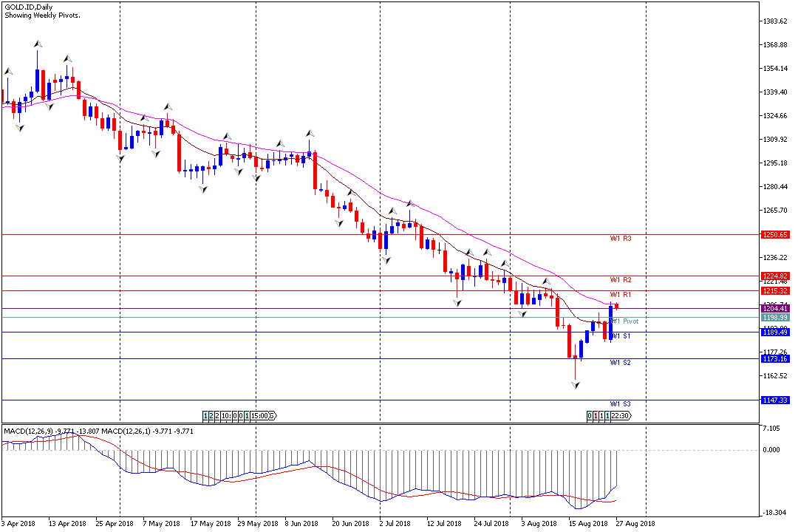Click the down fractal arrow below the lowest candle
The image size is (798, 532).
point(575,386)
